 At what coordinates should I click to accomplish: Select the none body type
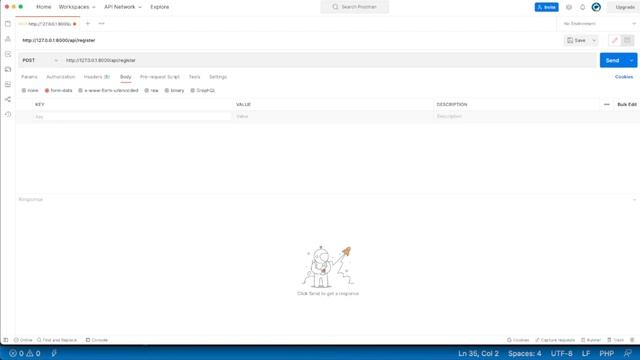pos(30,90)
